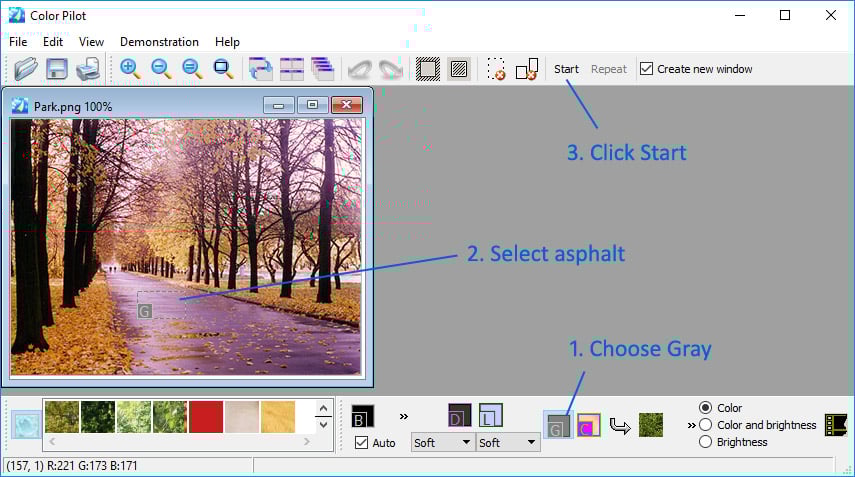This screenshot has width=855, height=477.
Task: Select the Color and brightness radio button
Action: [x=705, y=425]
